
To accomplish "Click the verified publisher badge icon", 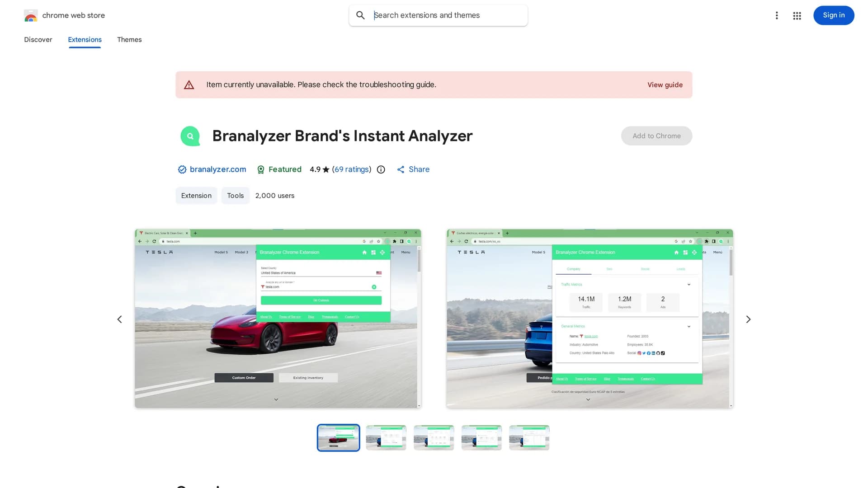I will (x=182, y=169).
